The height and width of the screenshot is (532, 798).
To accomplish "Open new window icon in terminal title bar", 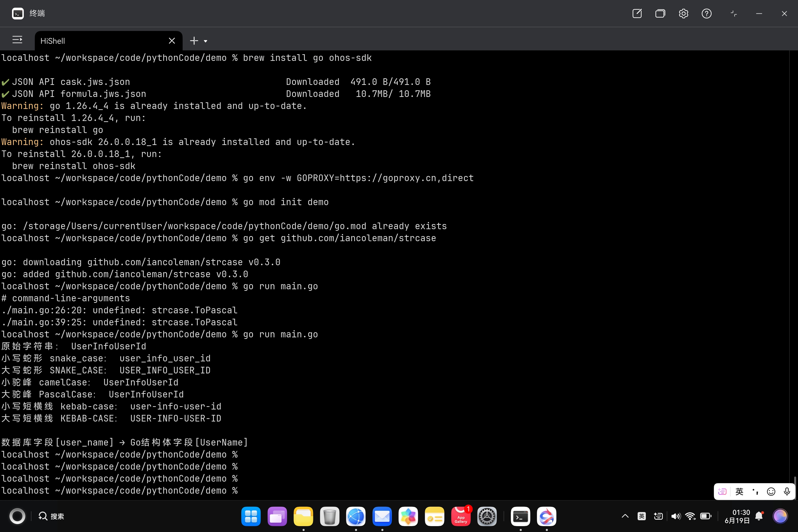I will (637, 14).
